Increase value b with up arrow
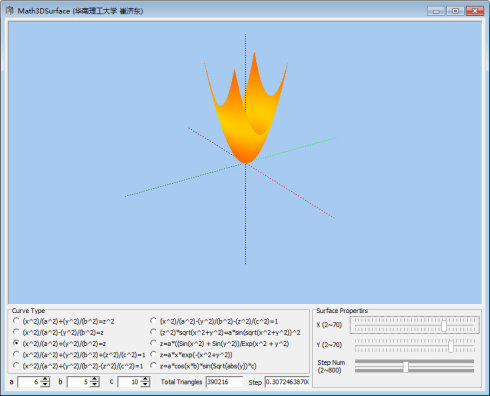This screenshot has height=396, width=490. tap(95, 379)
